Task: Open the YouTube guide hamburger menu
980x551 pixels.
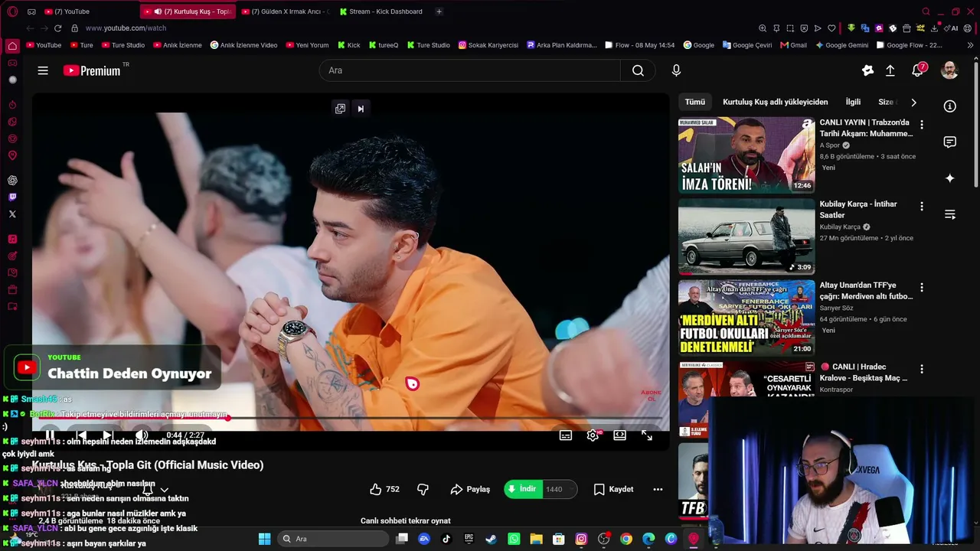Action: [x=43, y=70]
